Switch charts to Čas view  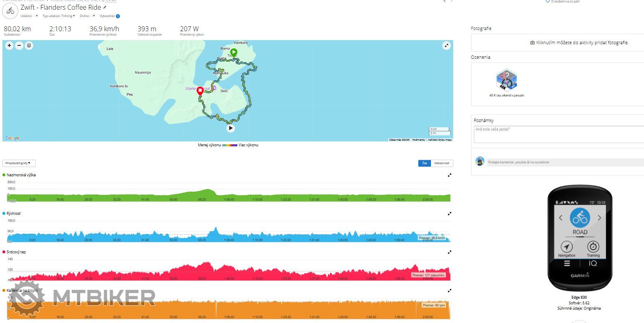pyautogui.click(x=424, y=163)
